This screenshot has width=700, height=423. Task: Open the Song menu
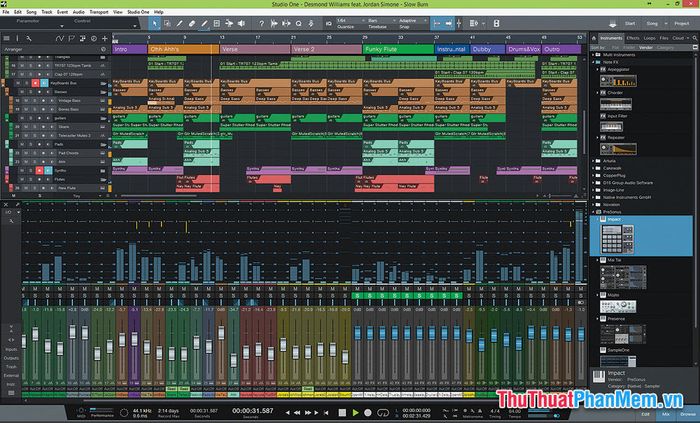31,12
